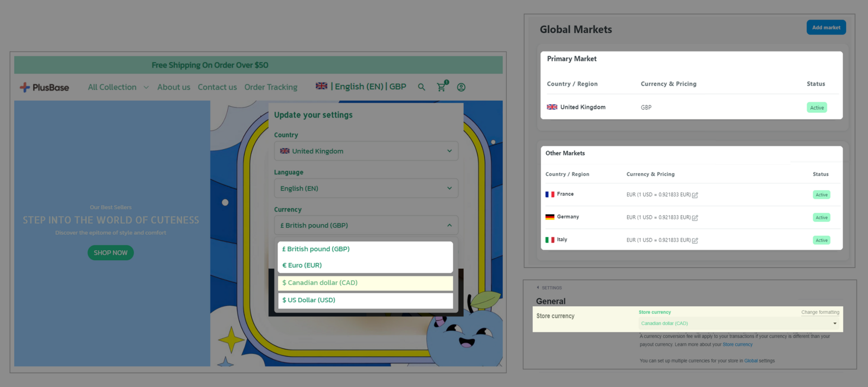The height and width of the screenshot is (387, 868).
Task: Edit France EUR exchange rate icon
Action: (x=695, y=195)
